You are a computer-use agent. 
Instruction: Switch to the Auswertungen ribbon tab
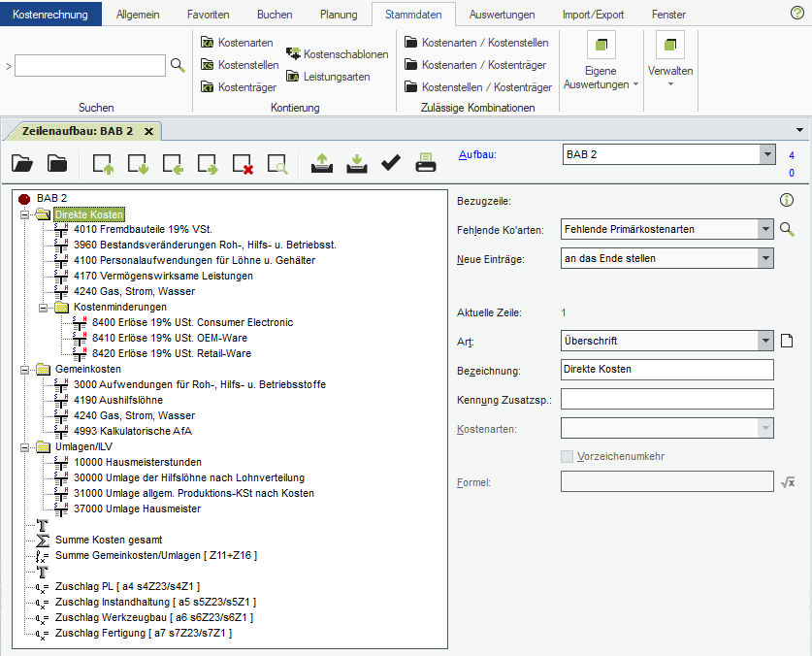pyautogui.click(x=502, y=15)
